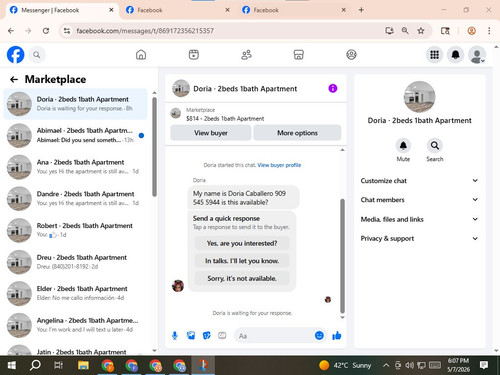Screen dimensions: 500x375
Task: Expand Chat members section
Action: (419, 200)
